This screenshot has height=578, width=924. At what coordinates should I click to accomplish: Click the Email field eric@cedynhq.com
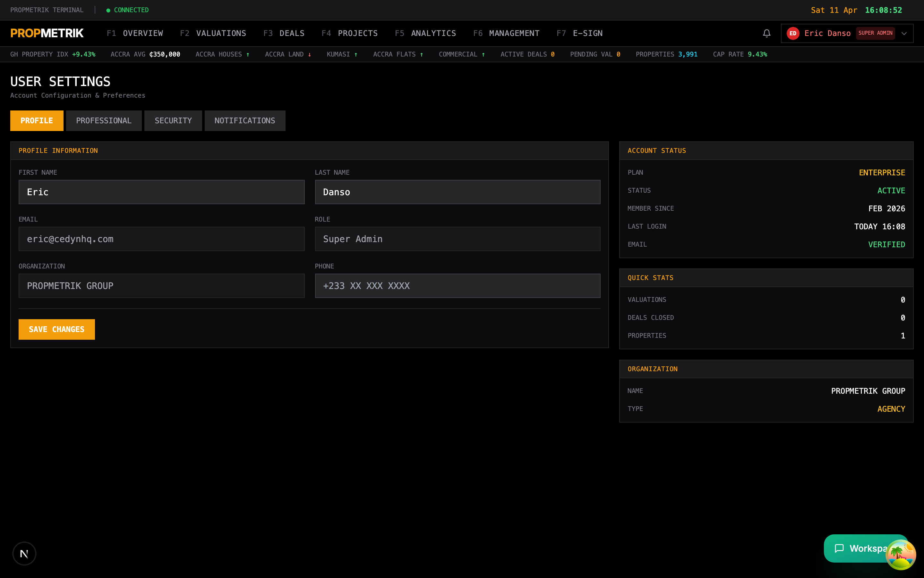coord(161,239)
